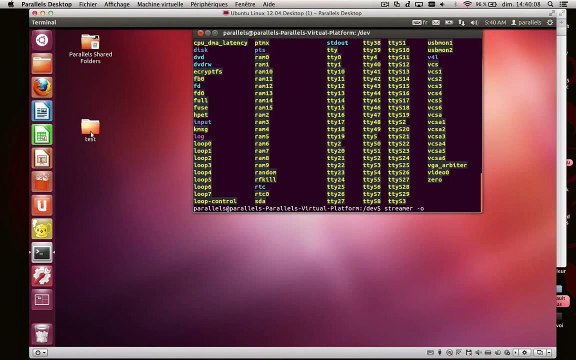Open the Files manager in Ubuntu launcher
The image size is (576, 360).
coord(42,63)
